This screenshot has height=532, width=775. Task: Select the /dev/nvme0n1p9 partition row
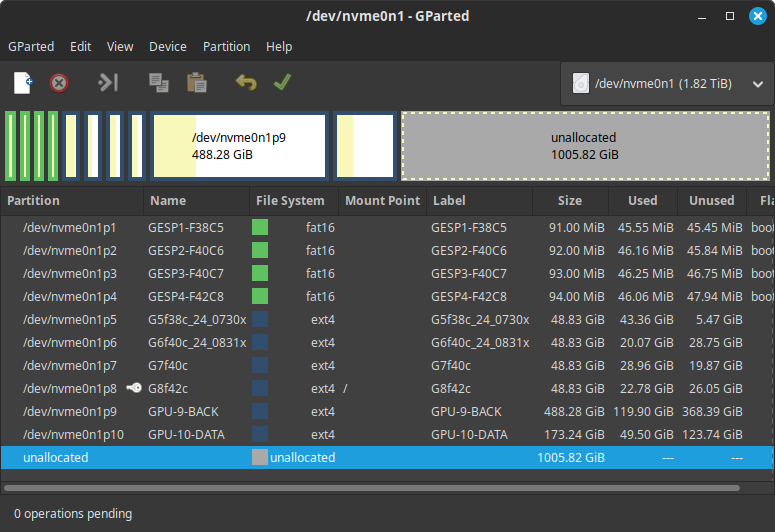pyautogui.click(x=387, y=411)
